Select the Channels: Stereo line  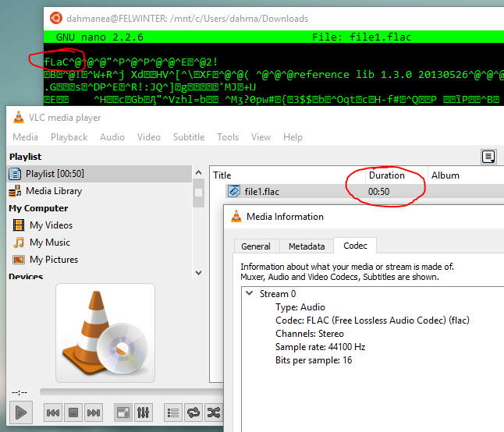pos(310,334)
